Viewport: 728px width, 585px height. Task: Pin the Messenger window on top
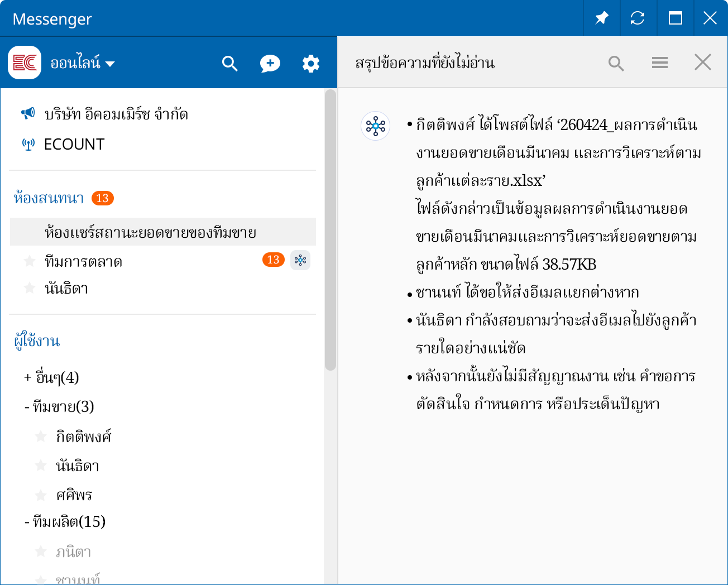pyautogui.click(x=601, y=18)
